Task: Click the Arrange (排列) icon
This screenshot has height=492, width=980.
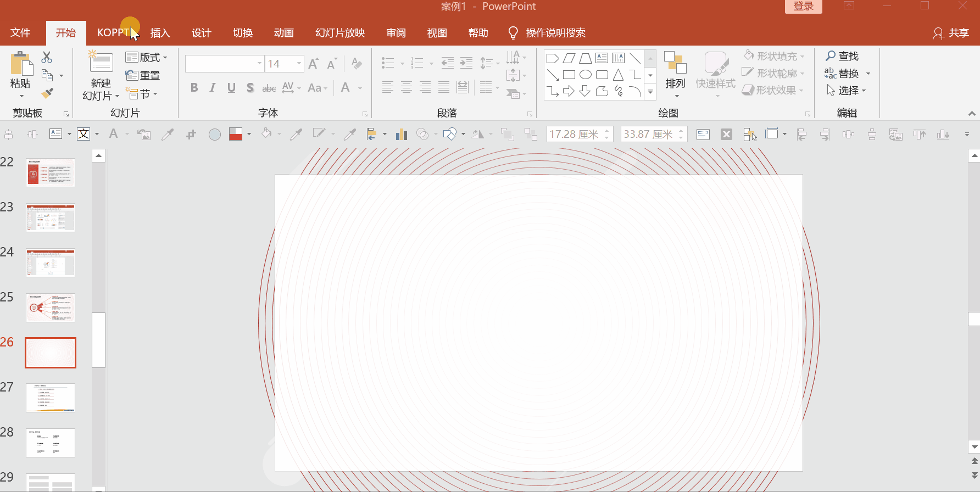Action: pyautogui.click(x=675, y=64)
